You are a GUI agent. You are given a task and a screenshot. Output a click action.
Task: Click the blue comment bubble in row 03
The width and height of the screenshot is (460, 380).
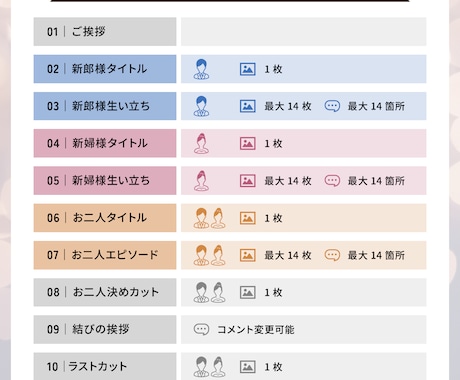[x=332, y=106]
